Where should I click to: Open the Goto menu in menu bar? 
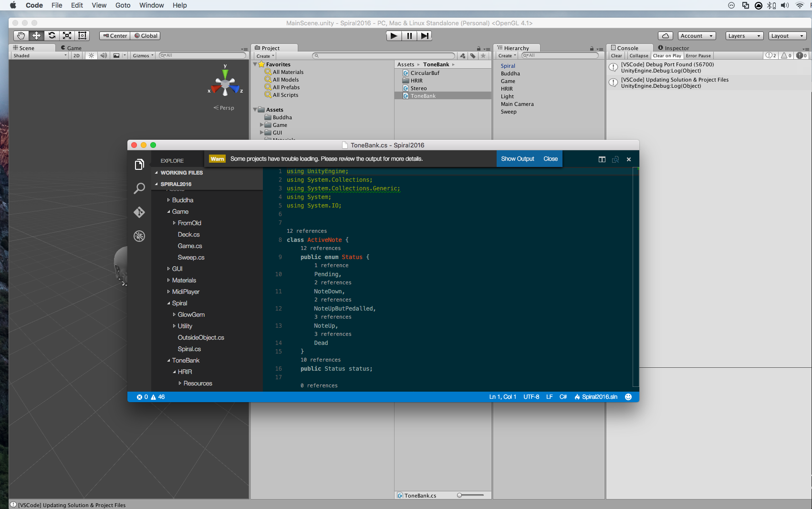tap(123, 5)
